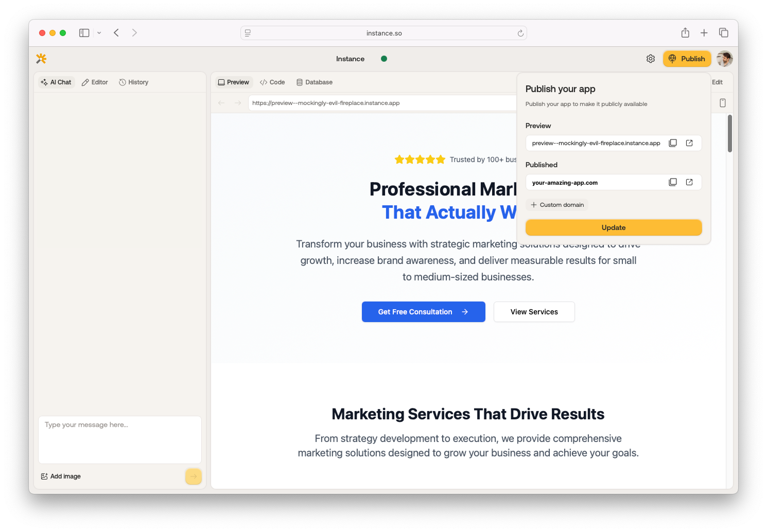Click the user profile avatar
This screenshot has height=532, width=767.
click(724, 59)
